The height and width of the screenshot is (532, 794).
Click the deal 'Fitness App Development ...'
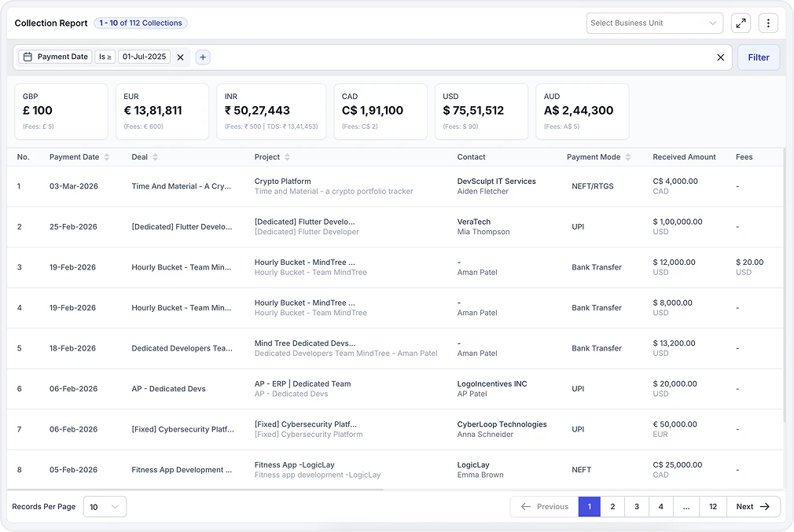tap(182, 470)
